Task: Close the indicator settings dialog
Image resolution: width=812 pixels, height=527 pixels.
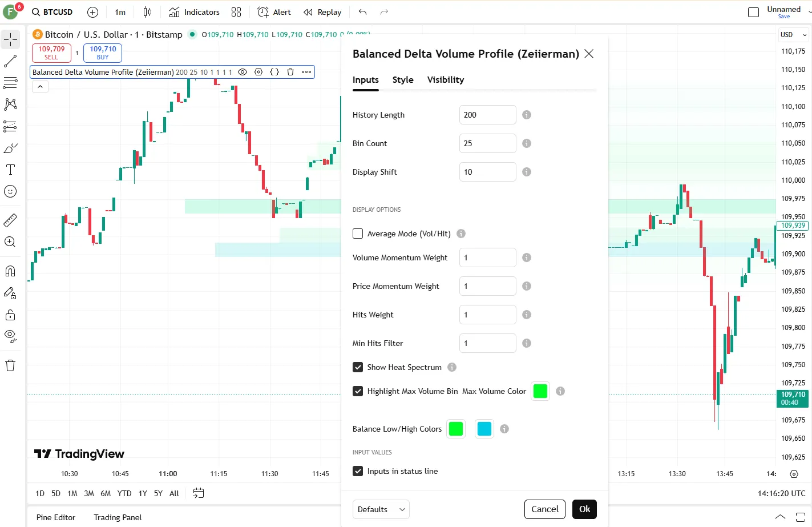Action: coord(589,54)
